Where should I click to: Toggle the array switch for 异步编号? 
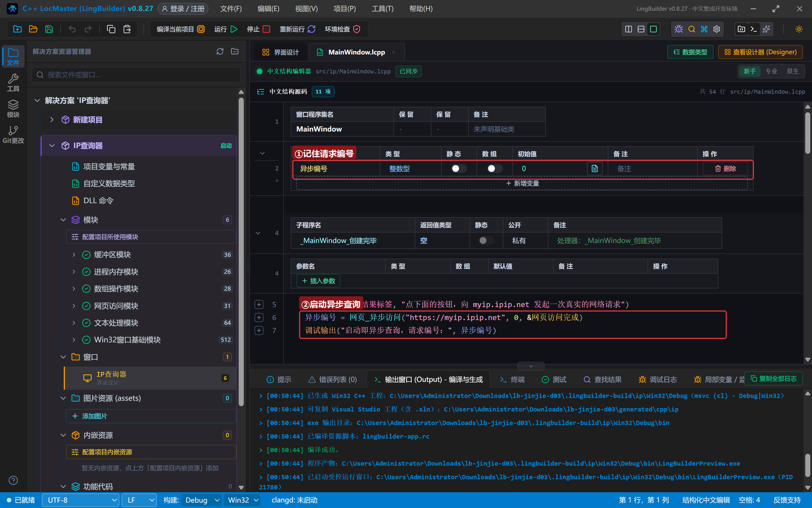coord(495,168)
